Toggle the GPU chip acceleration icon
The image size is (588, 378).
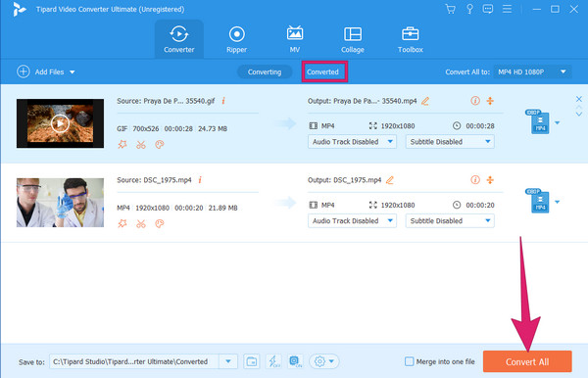295,361
